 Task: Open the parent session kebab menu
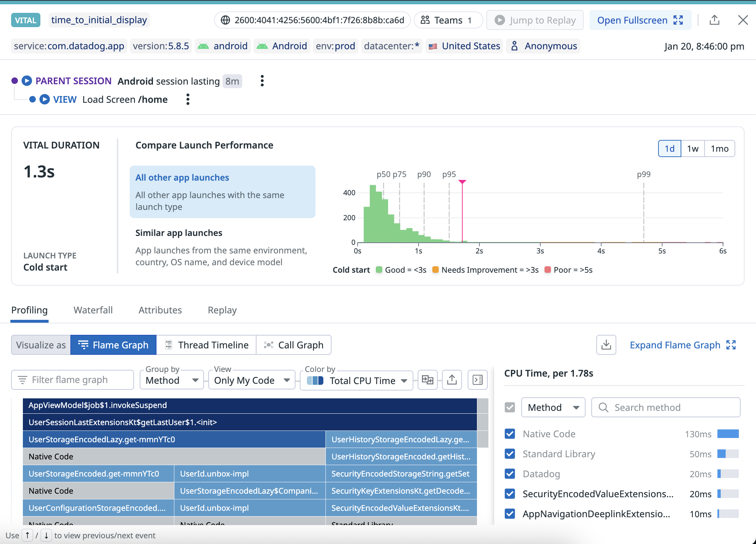[262, 81]
